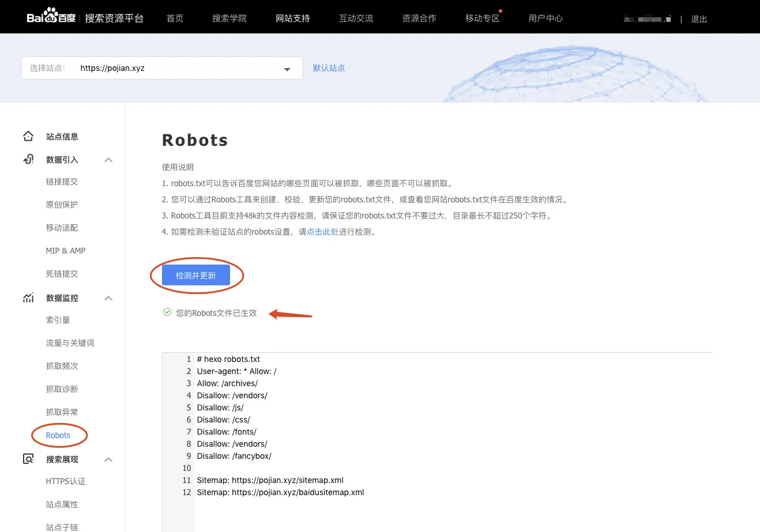Click the 您的Robots文件已生效 status text

tap(216, 313)
